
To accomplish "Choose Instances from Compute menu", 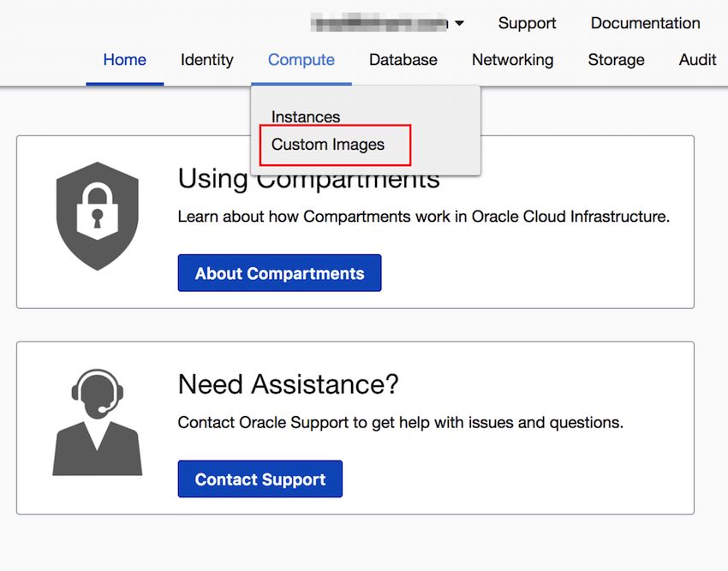I will point(306,117).
